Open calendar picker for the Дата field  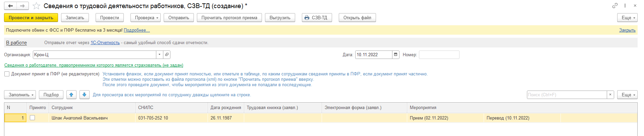pos(396,55)
